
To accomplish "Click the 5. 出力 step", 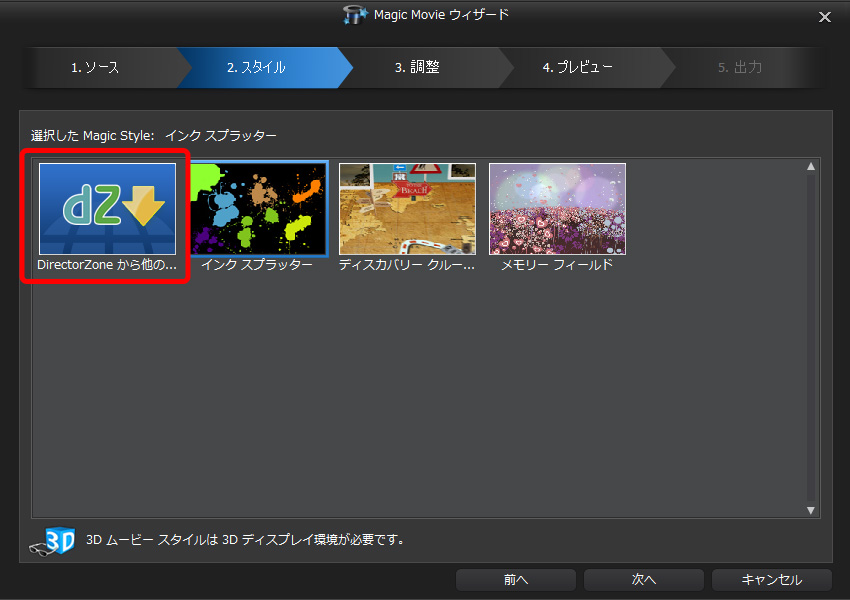I will pyautogui.click(x=739, y=68).
